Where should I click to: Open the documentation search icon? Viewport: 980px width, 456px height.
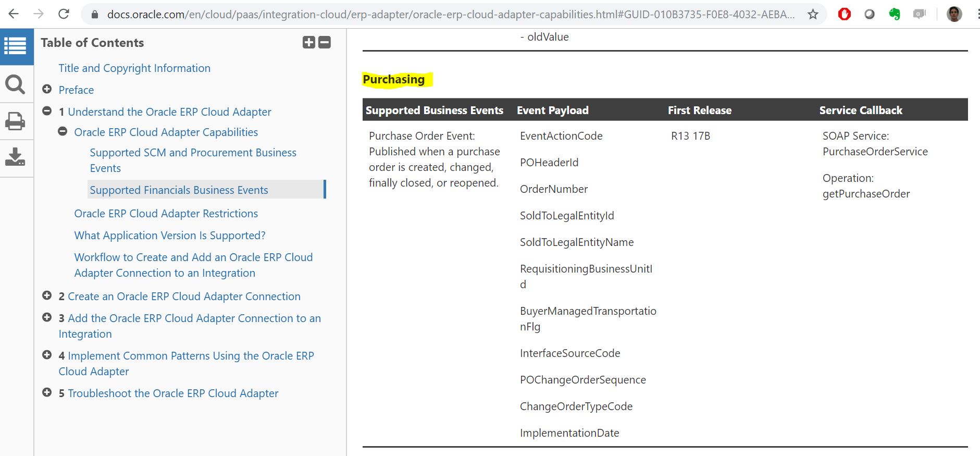pos(15,84)
